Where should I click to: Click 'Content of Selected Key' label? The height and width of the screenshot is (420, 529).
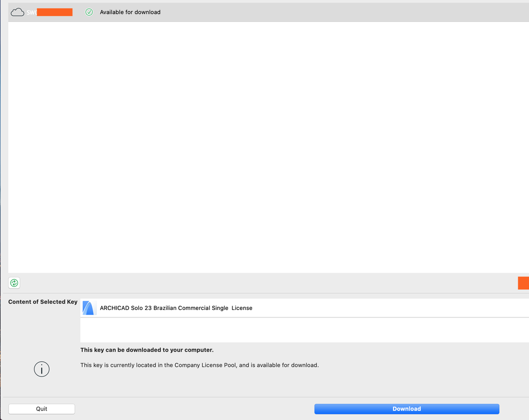click(x=43, y=302)
